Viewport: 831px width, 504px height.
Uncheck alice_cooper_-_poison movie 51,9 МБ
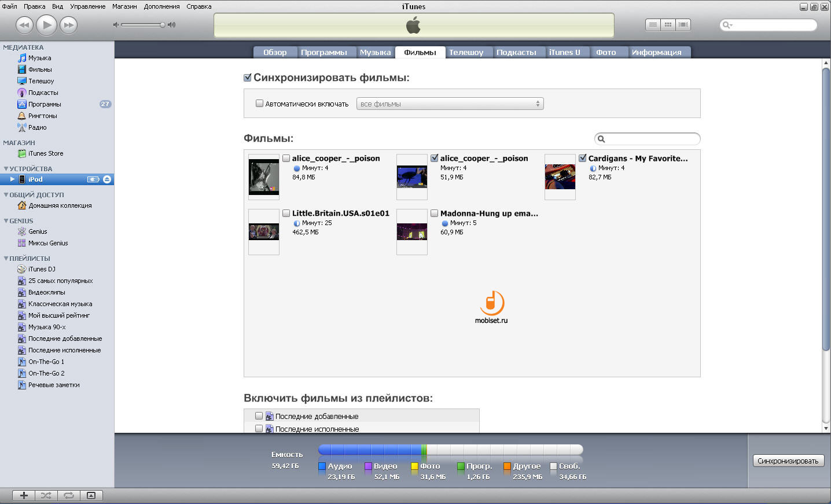click(434, 158)
